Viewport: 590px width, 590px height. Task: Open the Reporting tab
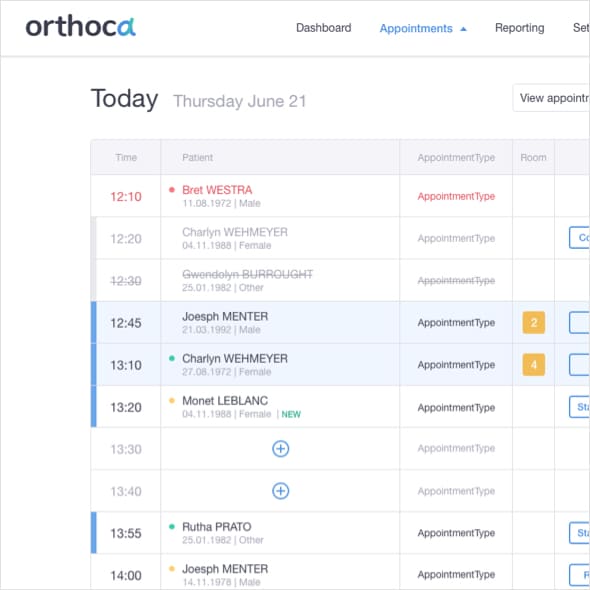(x=519, y=28)
